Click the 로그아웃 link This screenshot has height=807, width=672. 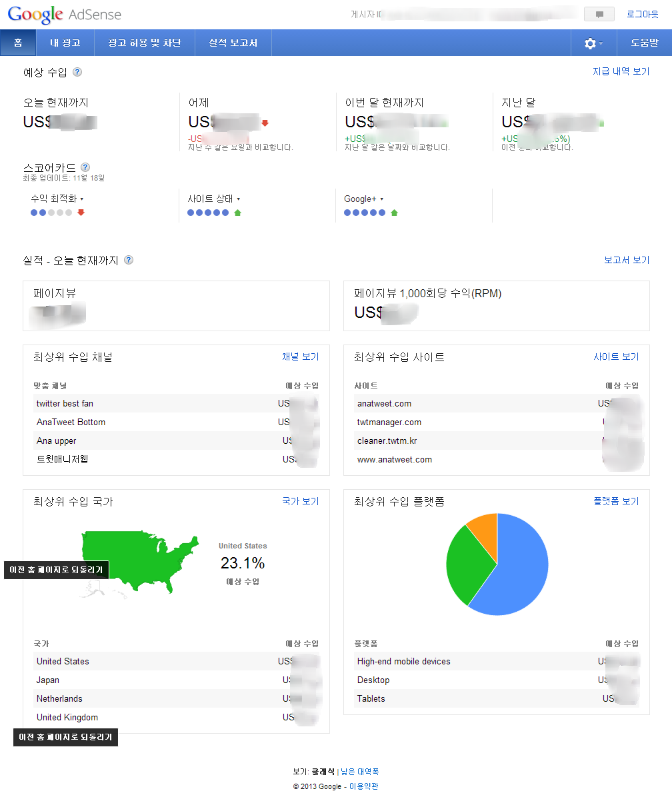(x=642, y=14)
